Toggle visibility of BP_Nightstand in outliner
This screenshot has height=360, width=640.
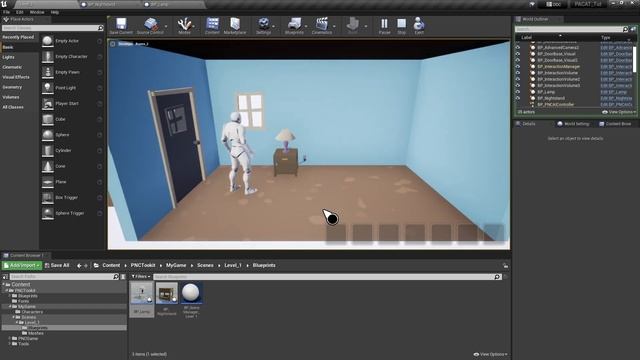[518, 98]
